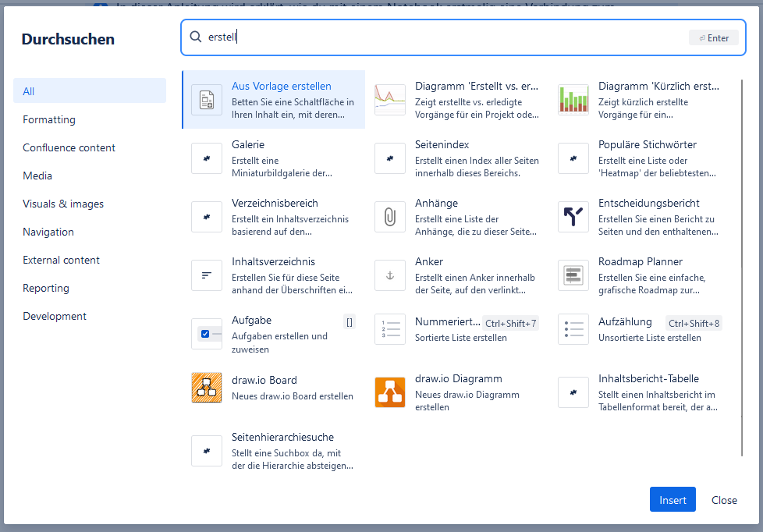This screenshot has width=763, height=532.
Task: Click the '[]' shortcut badge next to Aufgabe
Action: 350,321
